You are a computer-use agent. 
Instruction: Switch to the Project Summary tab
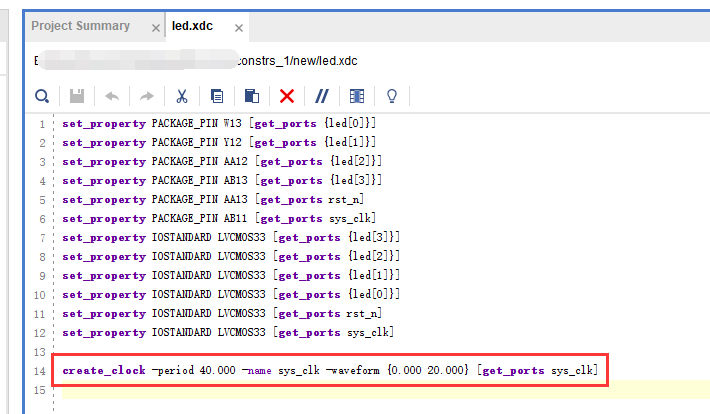[x=81, y=26]
